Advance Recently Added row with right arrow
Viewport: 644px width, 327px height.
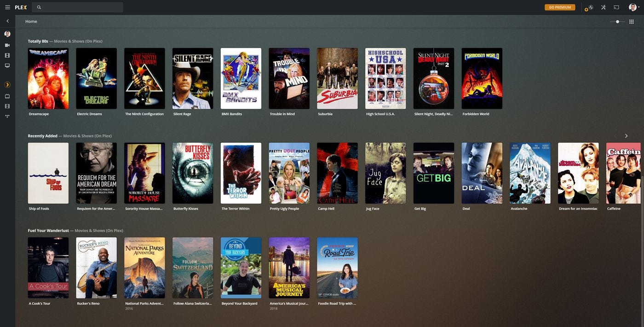(626, 136)
